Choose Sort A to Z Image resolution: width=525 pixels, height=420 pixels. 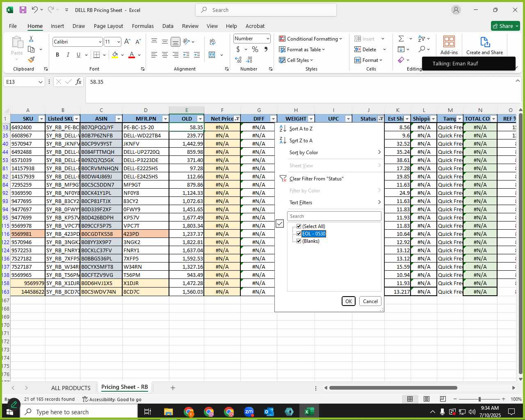(x=301, y=129)
